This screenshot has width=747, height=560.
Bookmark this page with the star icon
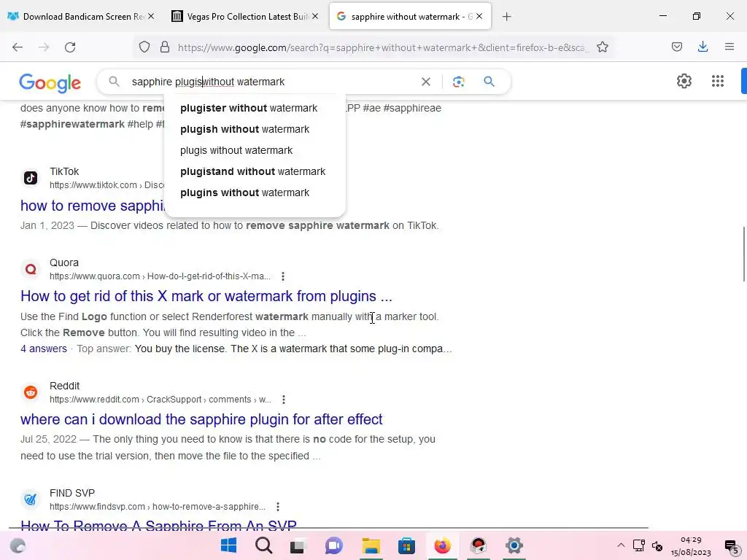pyautogui.click(x=603, y=47)
